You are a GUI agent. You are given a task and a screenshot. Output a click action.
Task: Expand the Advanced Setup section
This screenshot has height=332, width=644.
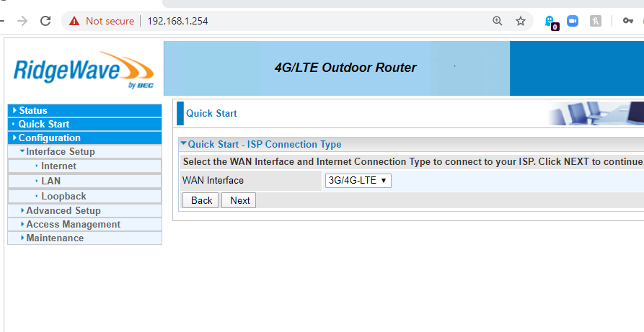click(84, 210)
